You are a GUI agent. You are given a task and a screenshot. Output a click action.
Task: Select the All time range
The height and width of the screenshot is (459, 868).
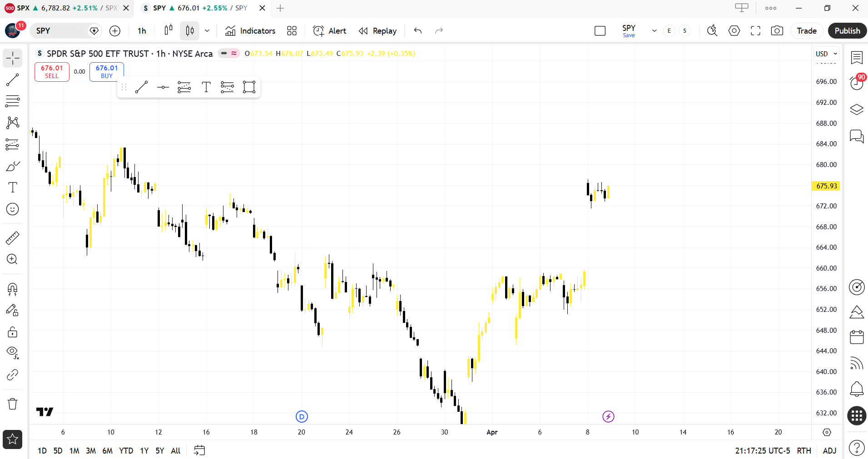click(x=176, y=451)
